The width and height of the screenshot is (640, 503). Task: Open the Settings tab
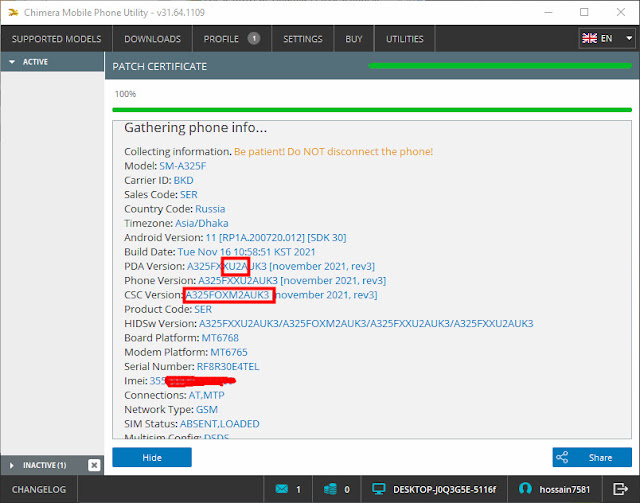point(302,39)
